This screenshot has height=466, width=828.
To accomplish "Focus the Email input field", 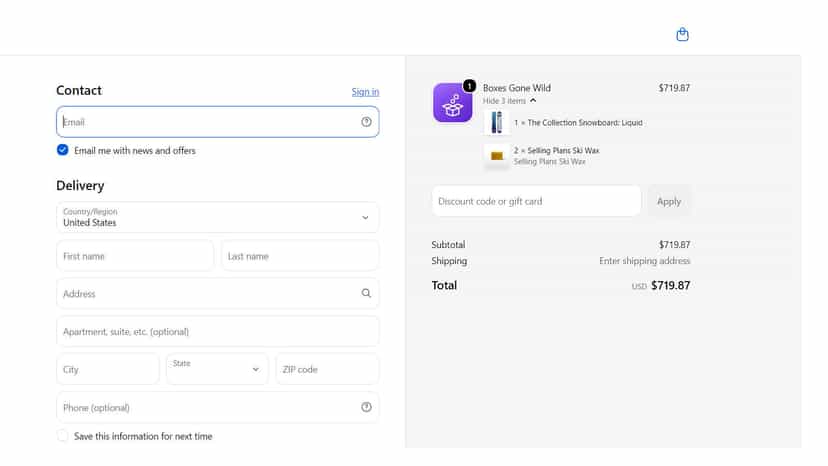I will pos(218,122).
